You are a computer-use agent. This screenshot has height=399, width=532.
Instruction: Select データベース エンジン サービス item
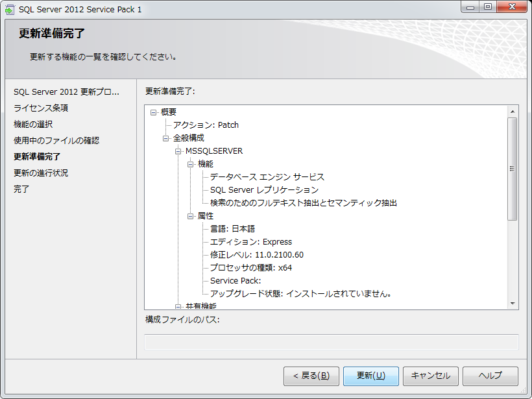tap(267, 177)
